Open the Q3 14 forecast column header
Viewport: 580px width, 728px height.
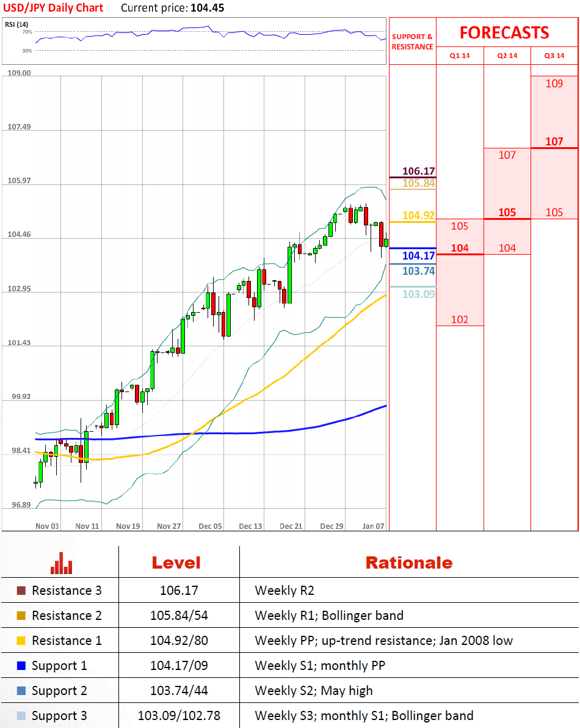click(x=554, y=56)
